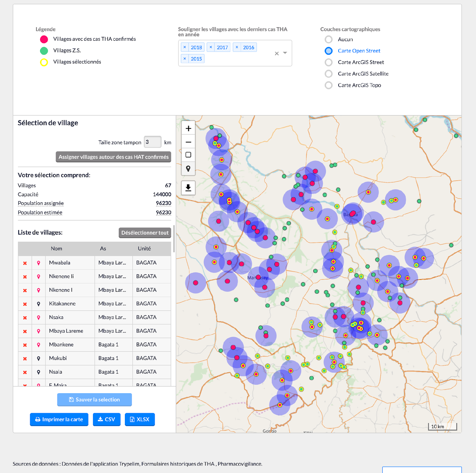
Task: Click the map download icon
Action: point(188,187)
